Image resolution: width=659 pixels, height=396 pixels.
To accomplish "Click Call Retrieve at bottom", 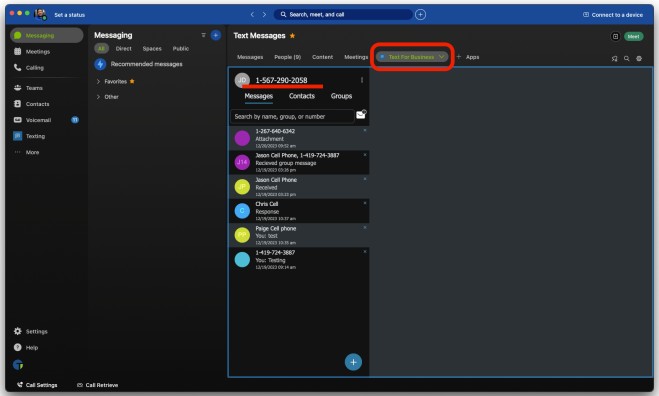I will pos(98,385).
